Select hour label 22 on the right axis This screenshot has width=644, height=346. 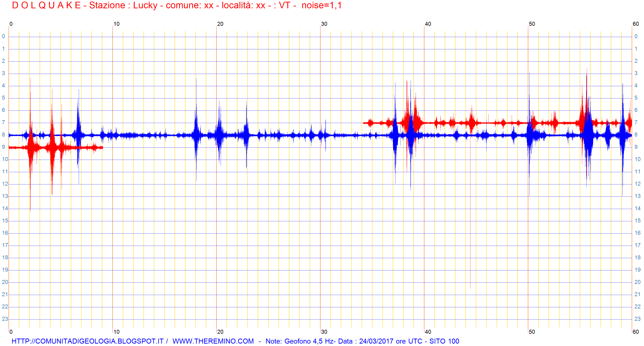click(637, 307)
